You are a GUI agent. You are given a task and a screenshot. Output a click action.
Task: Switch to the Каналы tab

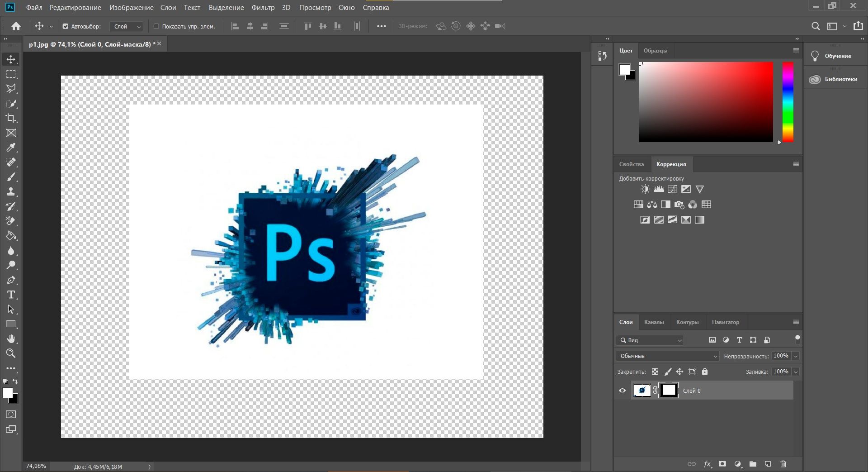(x=654, y=322)
